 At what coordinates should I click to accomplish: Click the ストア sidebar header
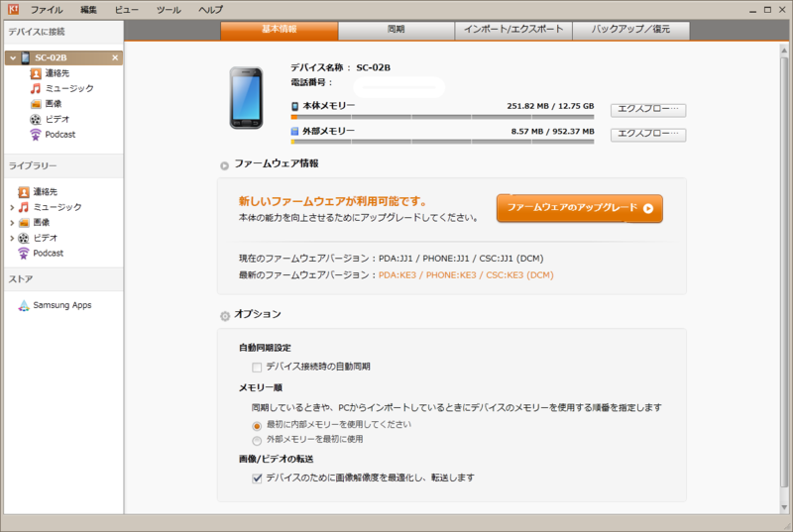pos(63,279)
